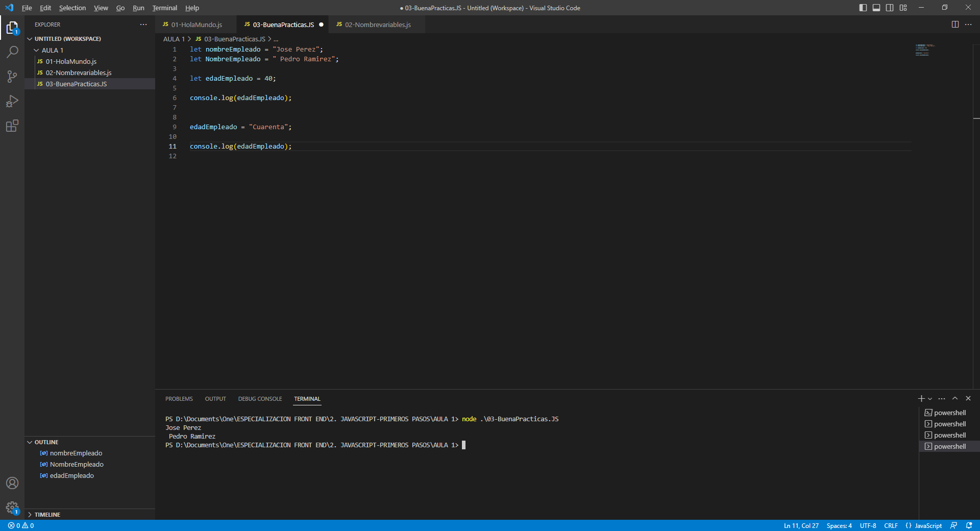Click the feedback icon in status bar

click(953, 525)
